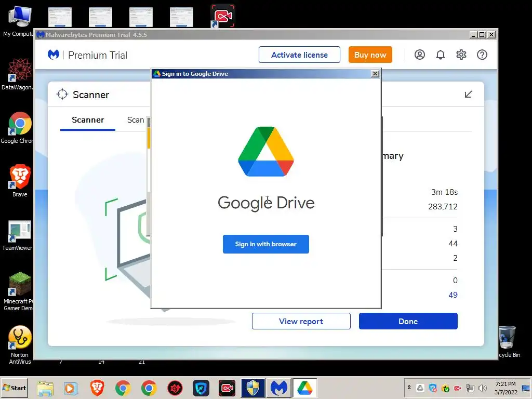Click Sign in with browser button
Viewport: 532px width, 399px height.
click(265, 244)
